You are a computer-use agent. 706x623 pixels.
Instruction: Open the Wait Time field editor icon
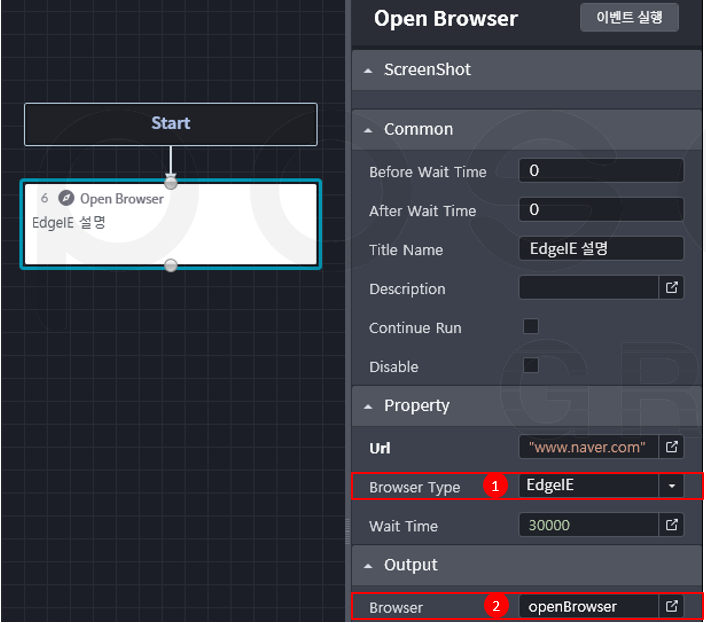pyautogui.click(x=672, y=525)
